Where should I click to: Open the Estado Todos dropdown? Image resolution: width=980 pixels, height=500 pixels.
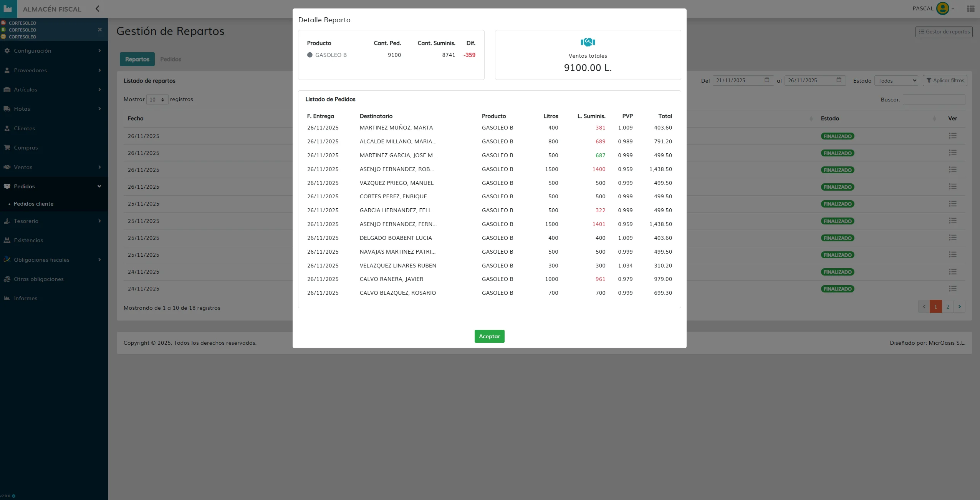[896, 81]
